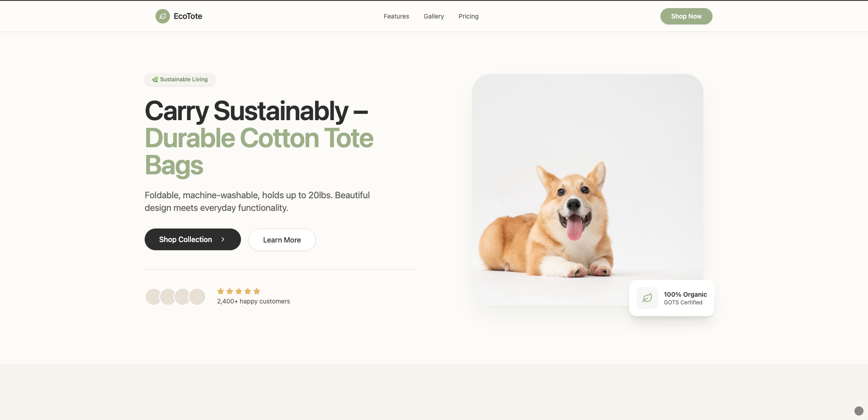The height and width of the screenshot is (420, 868).
Task: Click the Sustainable Living badge
Action: pos(180,79)
